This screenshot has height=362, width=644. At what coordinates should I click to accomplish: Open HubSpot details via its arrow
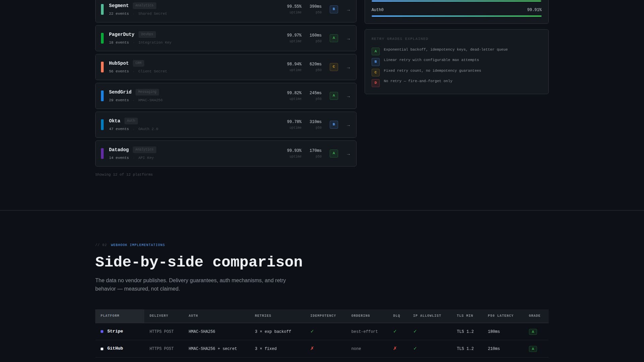pos(348,68)
